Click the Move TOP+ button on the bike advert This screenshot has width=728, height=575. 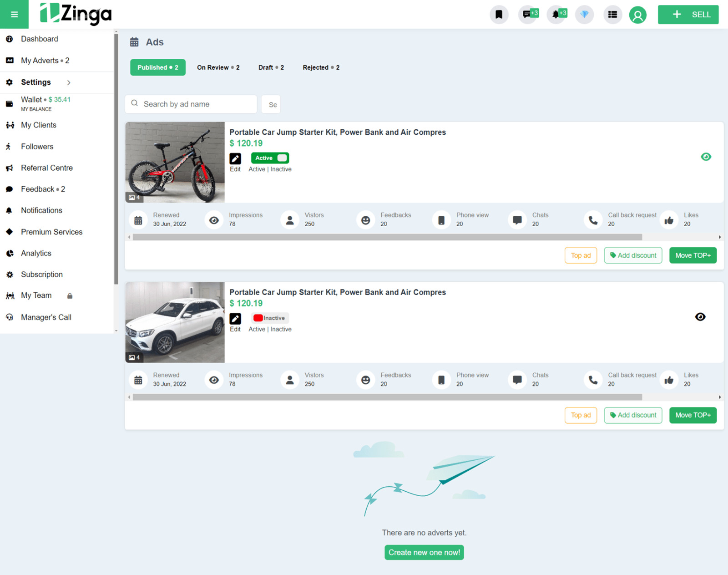(x=693, y=255)
